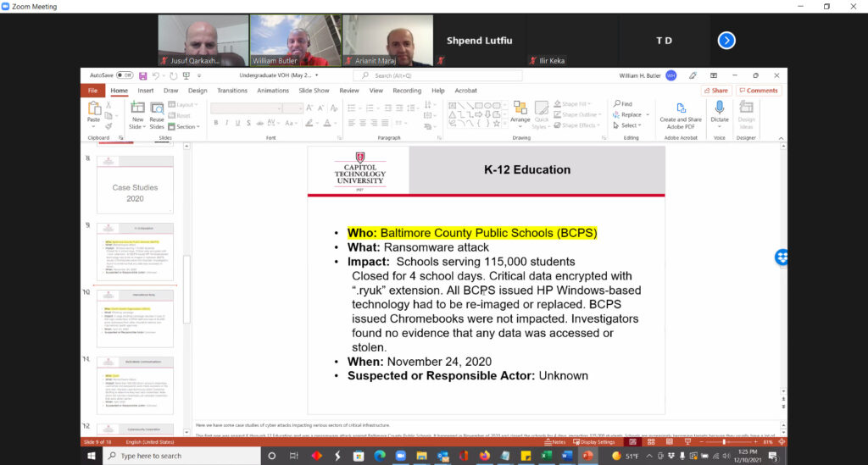
Task: Open Ribbon Display Options icon
Action: click(x=714, y=75)
